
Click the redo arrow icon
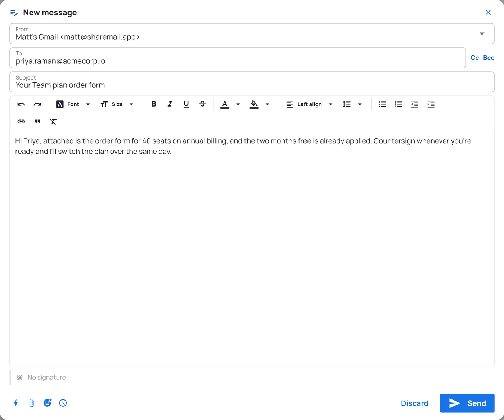click(37, 104)
